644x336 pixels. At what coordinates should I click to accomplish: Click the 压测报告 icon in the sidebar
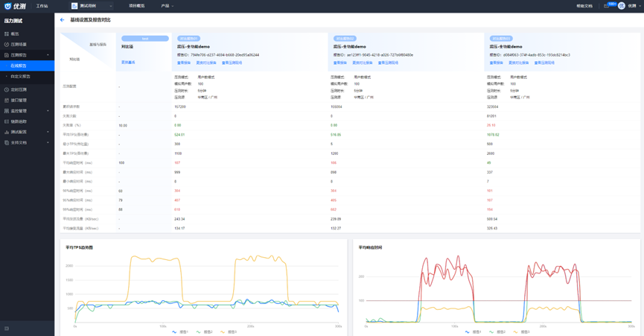click(6, 55)
